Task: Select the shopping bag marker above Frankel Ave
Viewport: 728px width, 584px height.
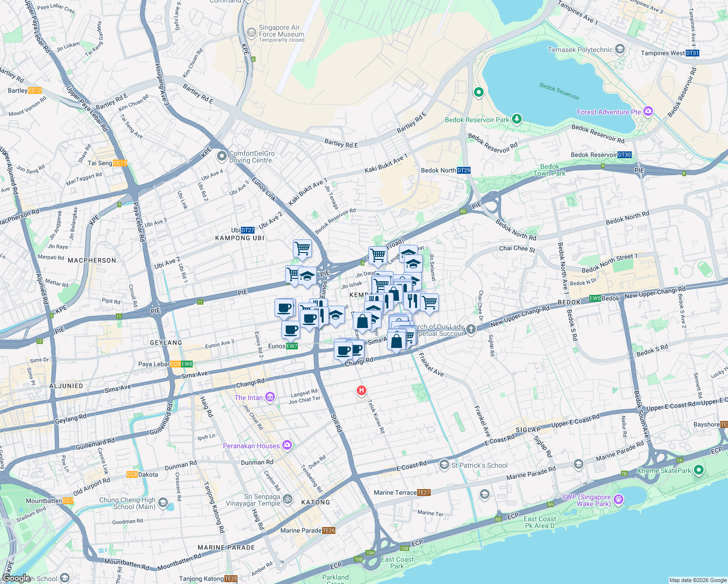Action: (x=397, y=341)
